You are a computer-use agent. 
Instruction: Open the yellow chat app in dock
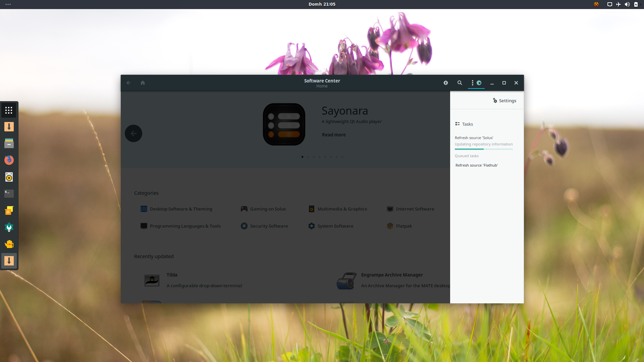[9, 244]
